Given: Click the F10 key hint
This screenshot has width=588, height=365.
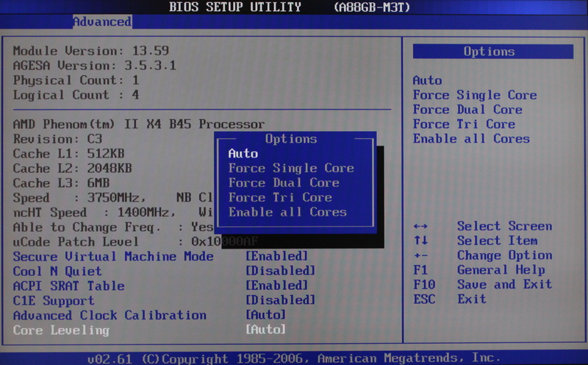Looking at the screenshot, I should tap(424, 285).
